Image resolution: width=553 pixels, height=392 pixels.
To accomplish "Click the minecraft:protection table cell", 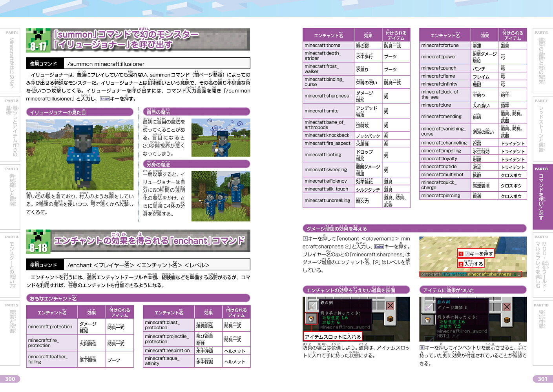I will pos(52,327).
